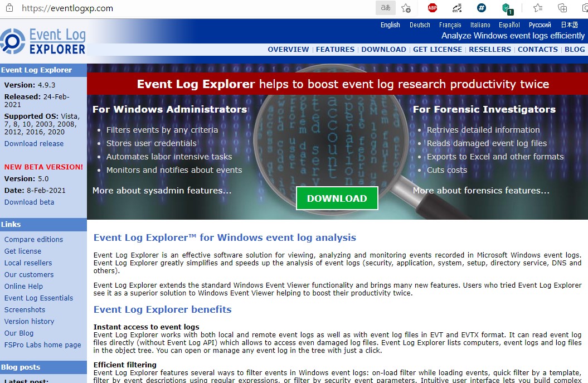
Task: Open the collections icon
Action: (x=562, y=8)
